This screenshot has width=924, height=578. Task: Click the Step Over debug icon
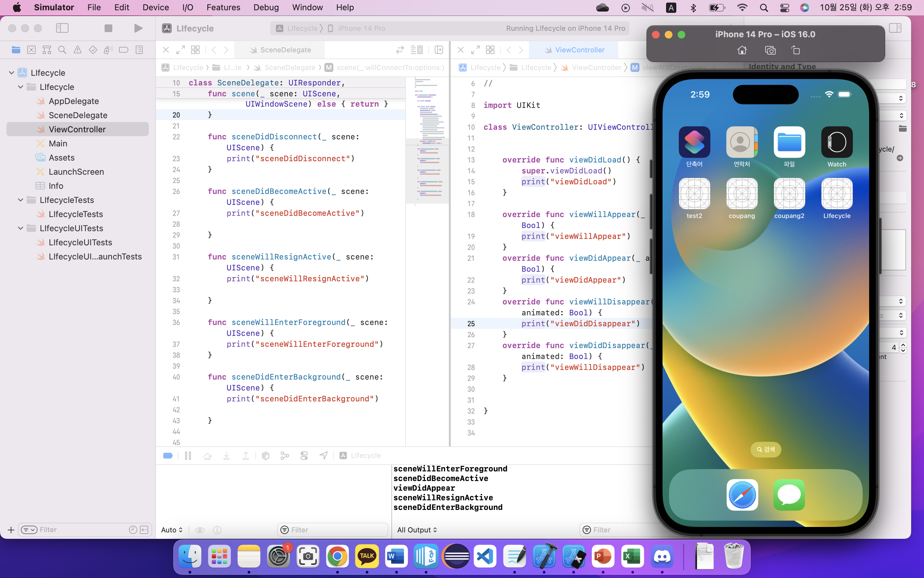tap(207, 456)
